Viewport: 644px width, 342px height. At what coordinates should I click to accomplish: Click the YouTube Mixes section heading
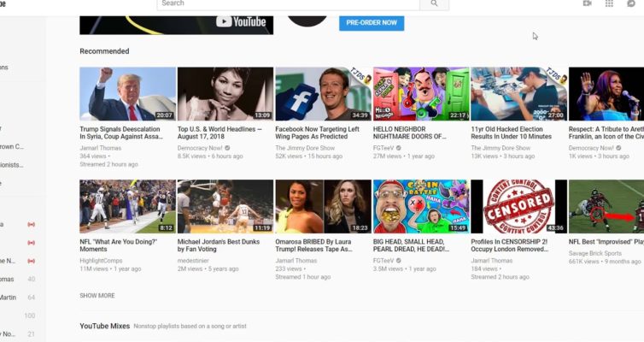105,326
